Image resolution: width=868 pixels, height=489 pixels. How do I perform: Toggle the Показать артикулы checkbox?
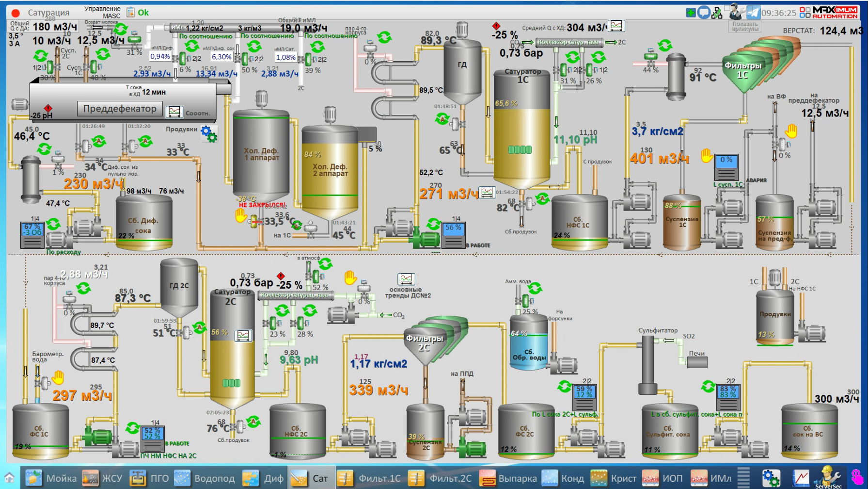[x=727, y=8]
